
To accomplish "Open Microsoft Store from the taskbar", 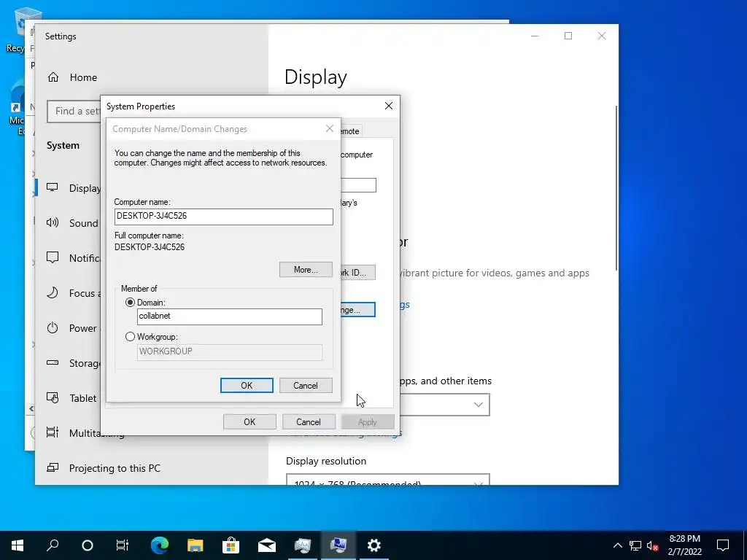I will coord(231,545).
